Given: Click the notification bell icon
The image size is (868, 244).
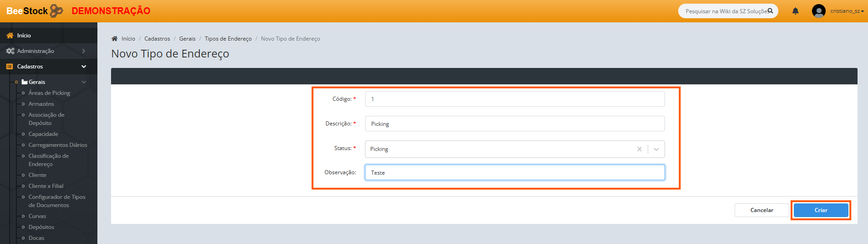Looking at the screenshot, I should [x=795, y=11].
